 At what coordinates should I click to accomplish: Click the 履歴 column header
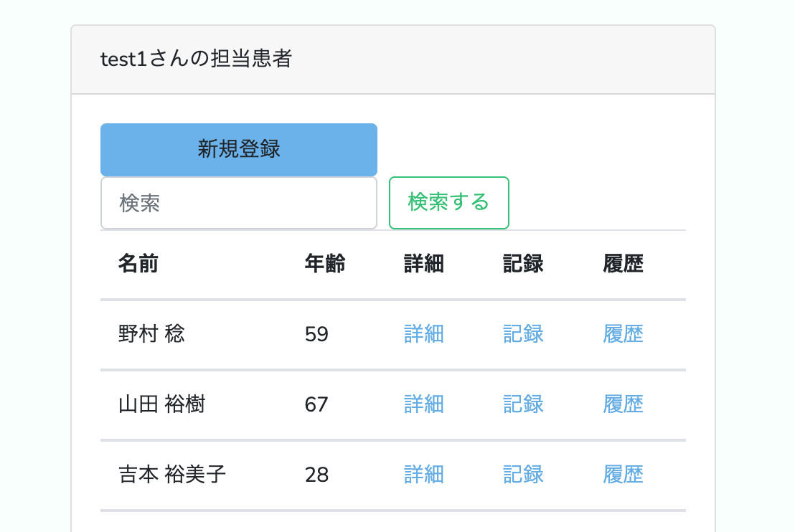(623, 263)
